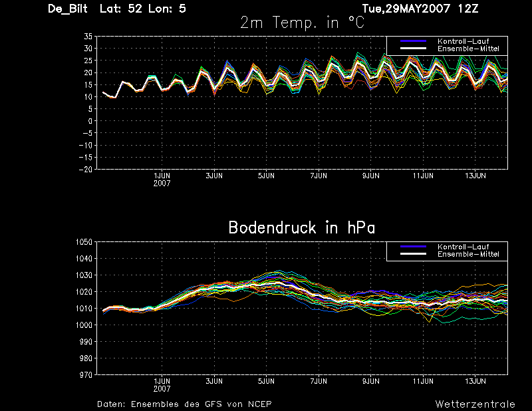
Task: Click the white Ensemble-Mittel swatch in pressure legend
Action: tap(413, 254)
